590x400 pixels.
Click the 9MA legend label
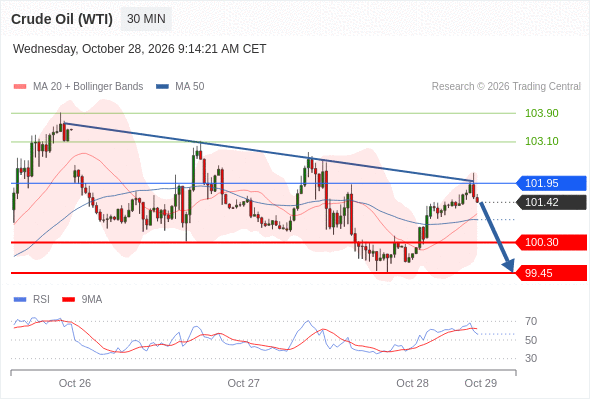pos(92,300)
